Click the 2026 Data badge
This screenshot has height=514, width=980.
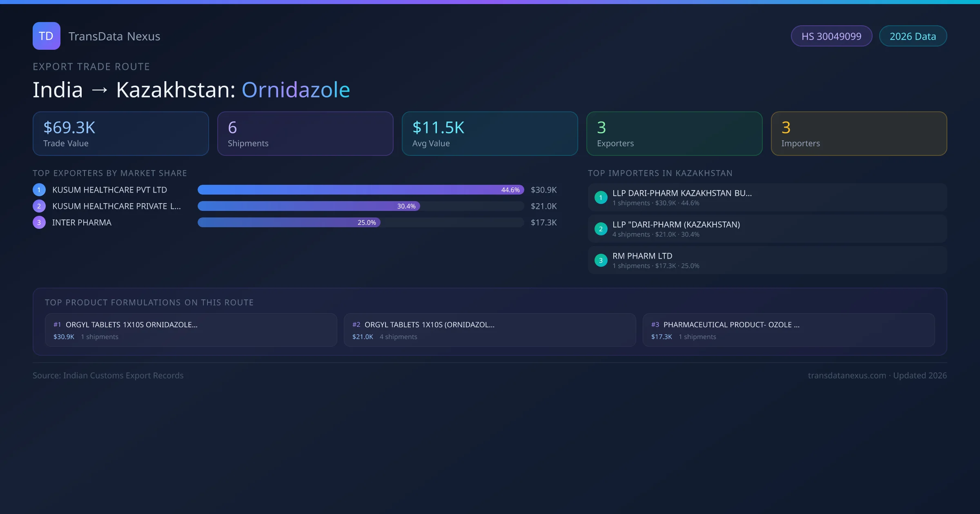(913, 36)
